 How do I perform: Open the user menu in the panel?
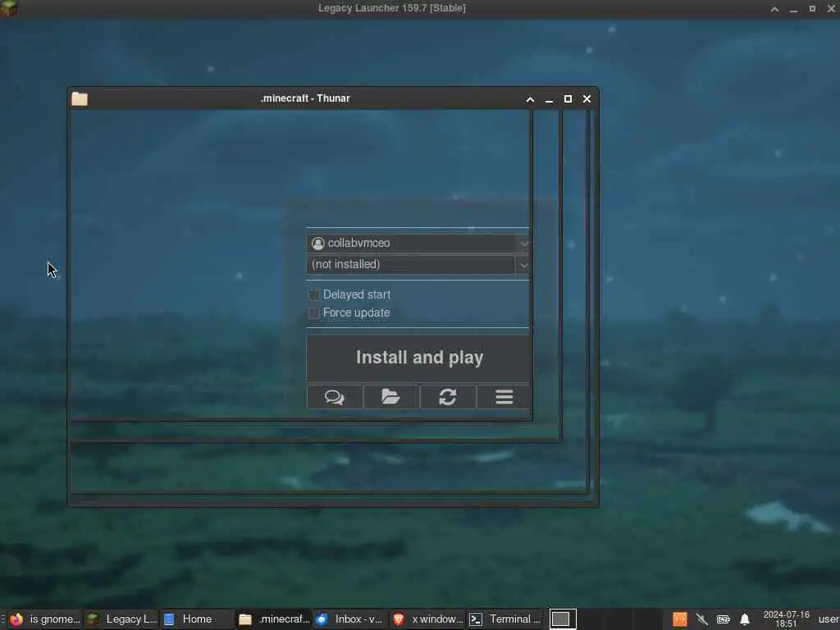tap(829, 619)
